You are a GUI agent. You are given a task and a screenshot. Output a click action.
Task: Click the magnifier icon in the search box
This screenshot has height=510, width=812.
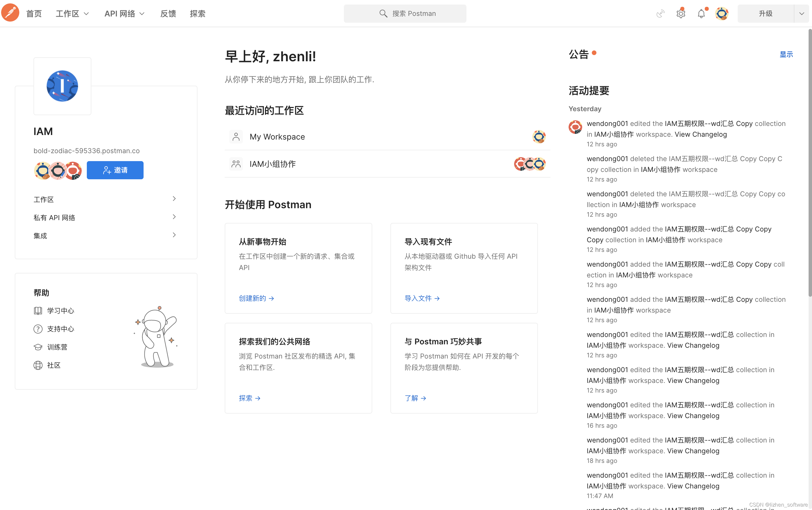point(383,14)
